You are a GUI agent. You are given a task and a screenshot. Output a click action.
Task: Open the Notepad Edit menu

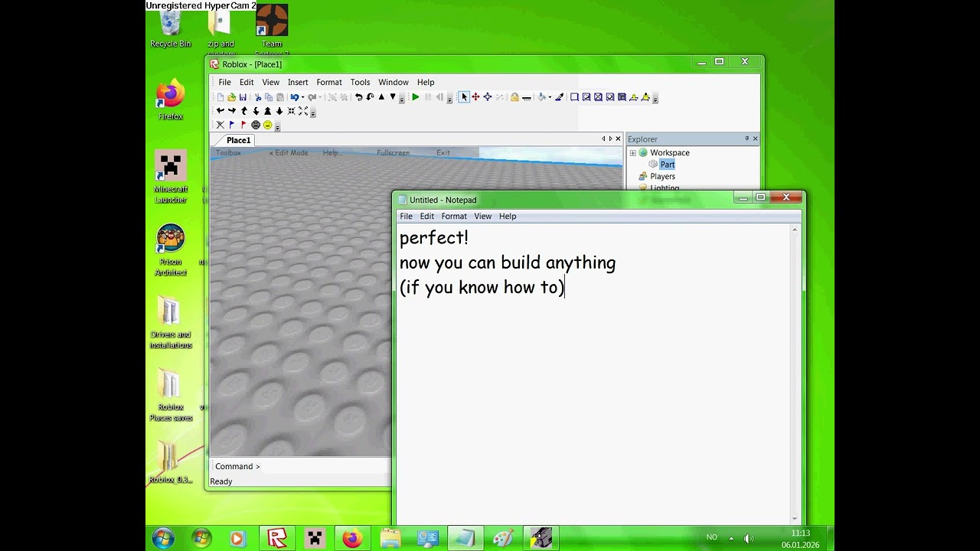coord(426,216)
